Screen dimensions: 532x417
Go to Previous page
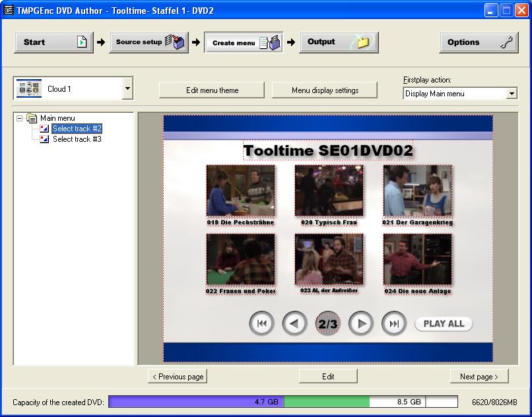(178, 377)
